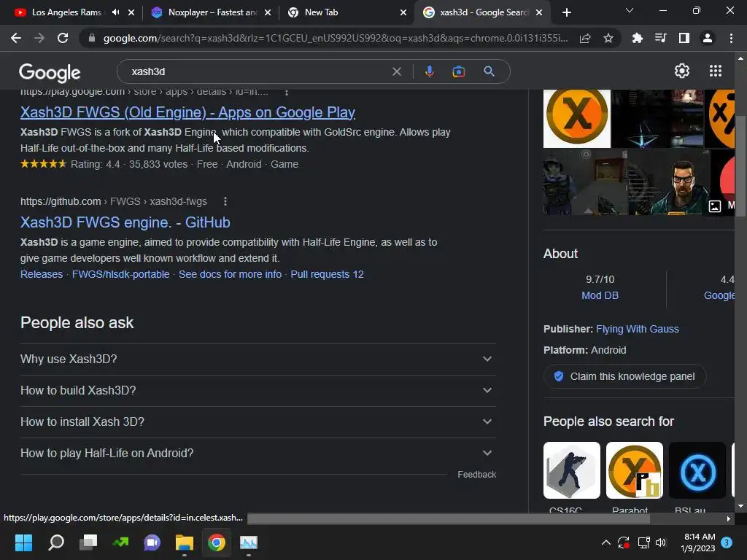The height and width of the screenshot is (560, 747).
Task: Click the browser forward arrow
Action: pos(39,38)
